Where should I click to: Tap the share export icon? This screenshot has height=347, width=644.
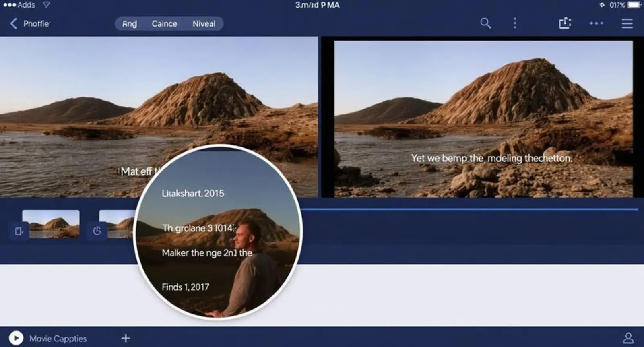point(565,23)
